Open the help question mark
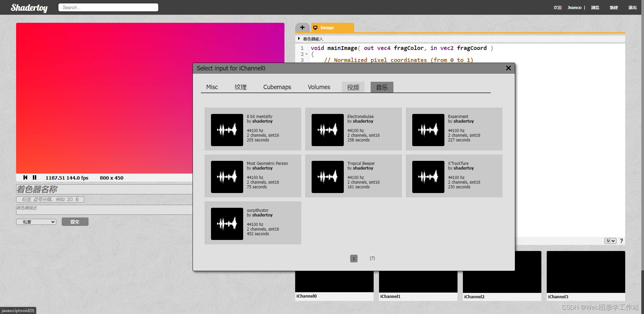Viewport: 644px width, 314px height. pos(621,241)
